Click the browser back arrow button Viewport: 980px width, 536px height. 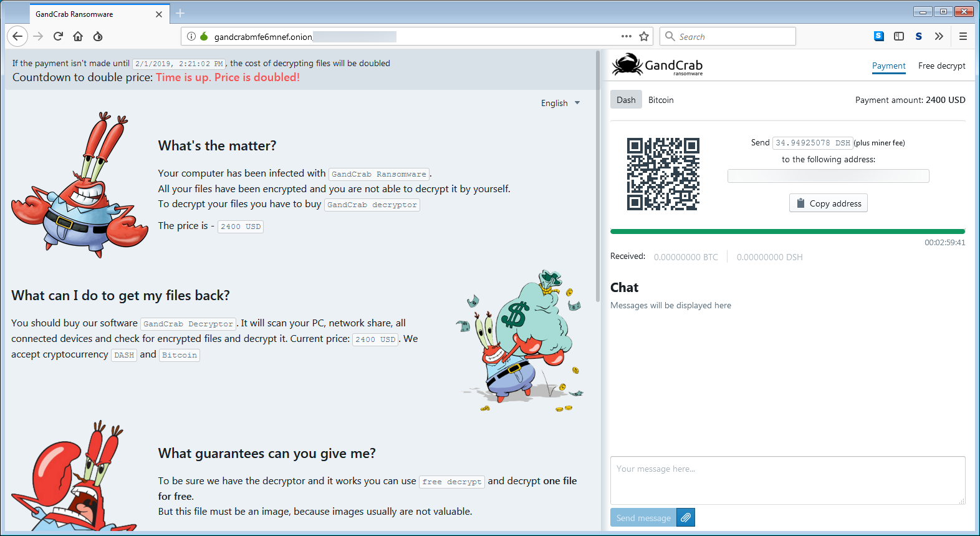point(17,36)
